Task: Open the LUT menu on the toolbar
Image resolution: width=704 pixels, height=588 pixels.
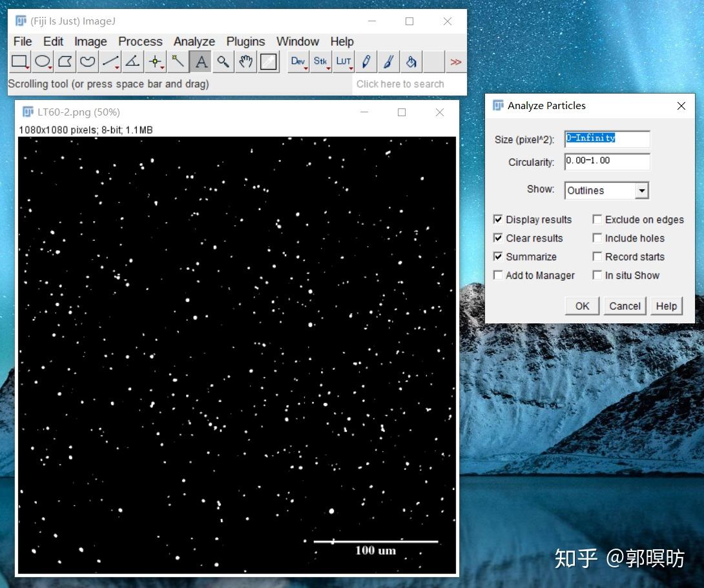Action: coord(344,61)
